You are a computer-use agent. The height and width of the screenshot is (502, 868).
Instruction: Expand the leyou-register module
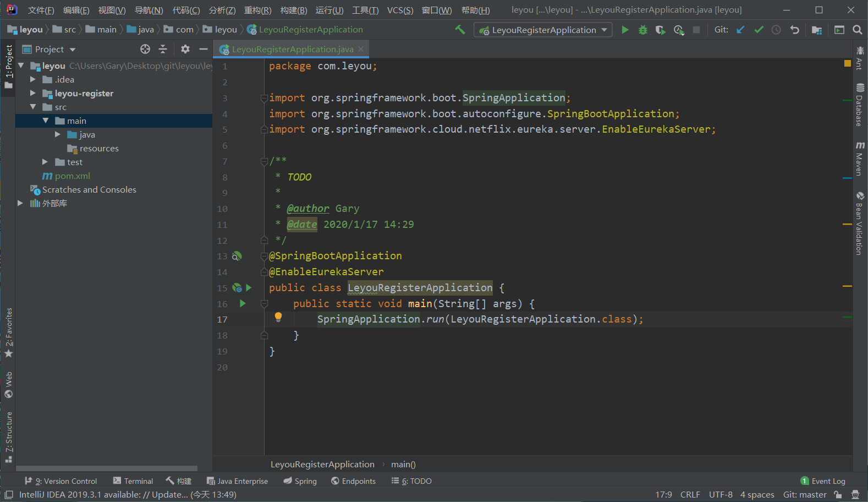pos(33,93)
